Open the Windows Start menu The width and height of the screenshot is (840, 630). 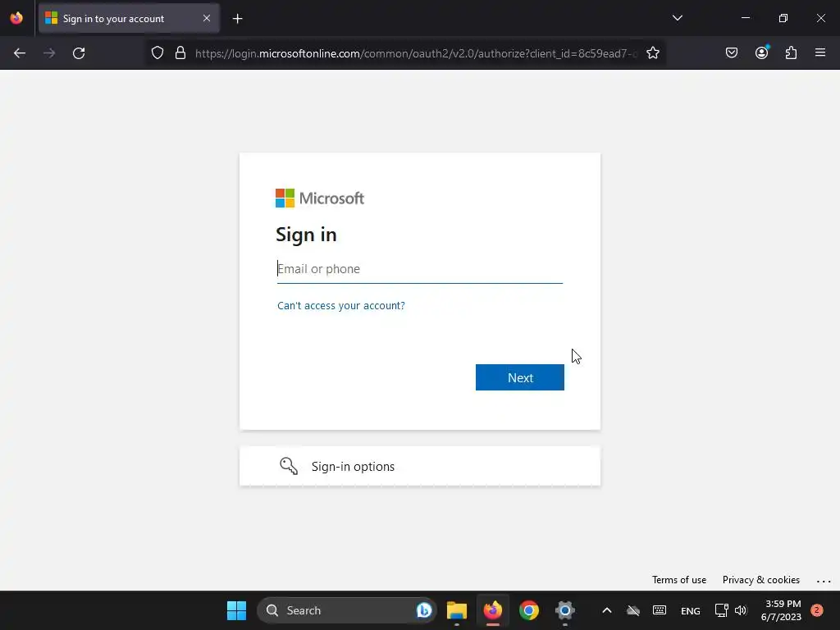click(x=236, y=610)
